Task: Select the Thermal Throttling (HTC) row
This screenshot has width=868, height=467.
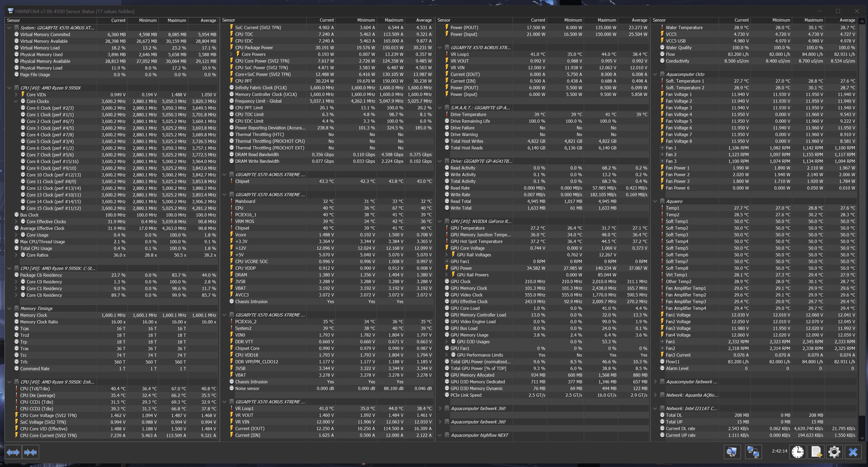Action: coord(327,134)
